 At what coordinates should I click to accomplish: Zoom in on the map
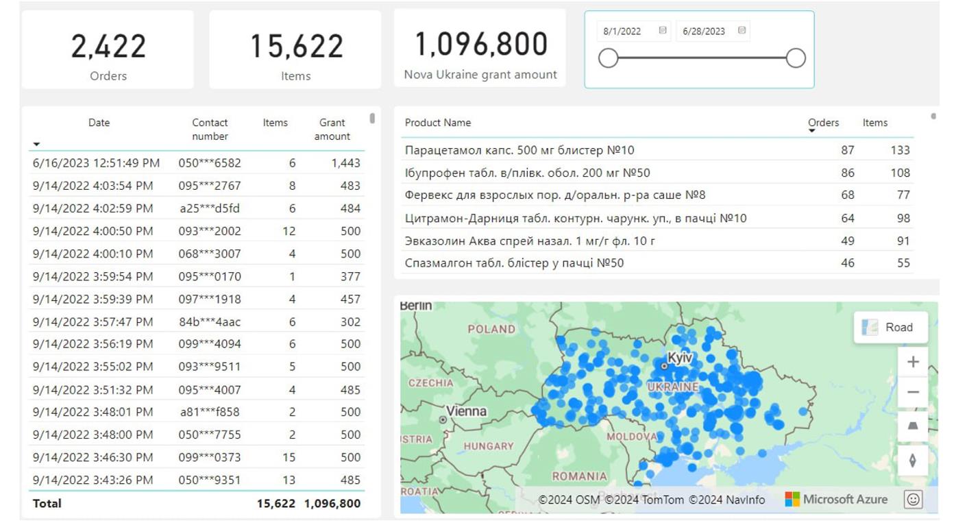(913, 362)
